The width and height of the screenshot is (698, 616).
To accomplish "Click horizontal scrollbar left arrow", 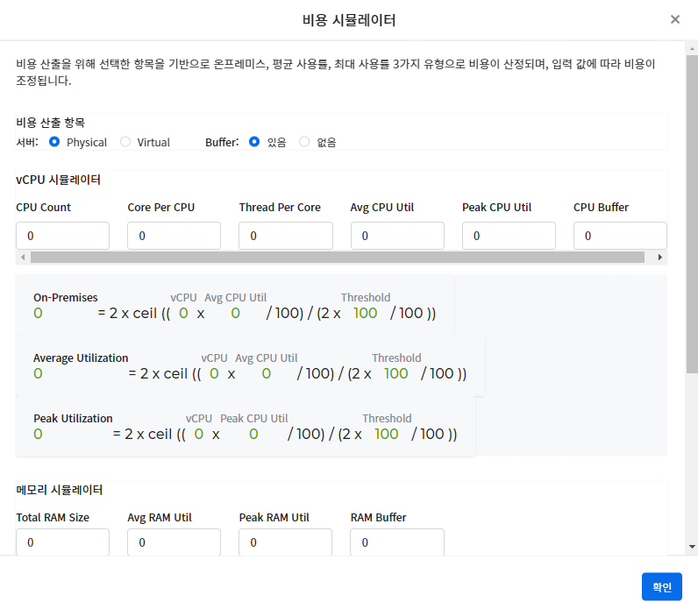I will (x=23, y=258).
